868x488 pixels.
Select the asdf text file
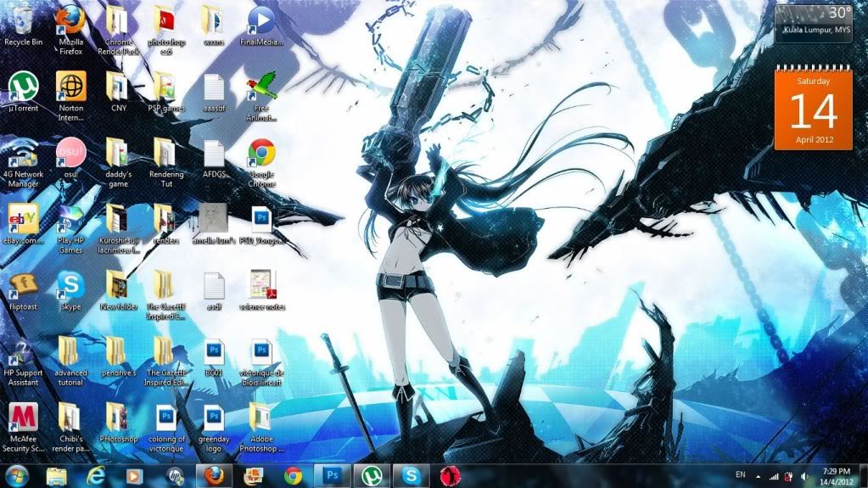coord(214,291)
